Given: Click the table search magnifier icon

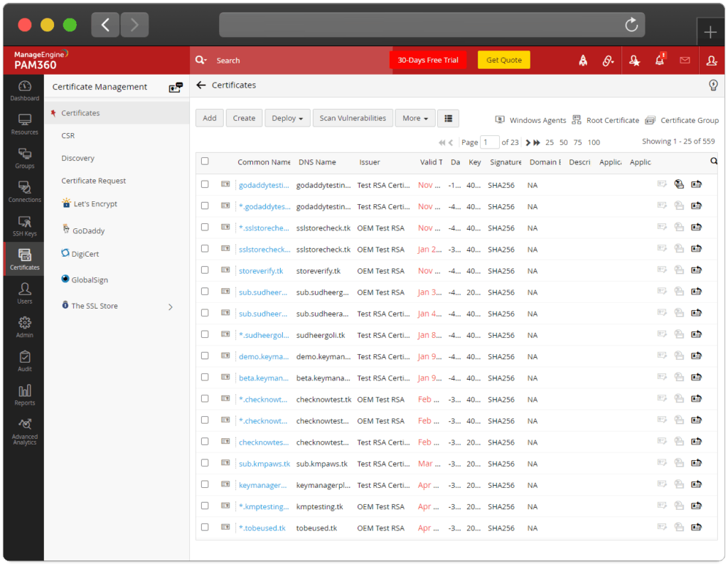Looking at the screenshot, I should (x=714, y=161).
